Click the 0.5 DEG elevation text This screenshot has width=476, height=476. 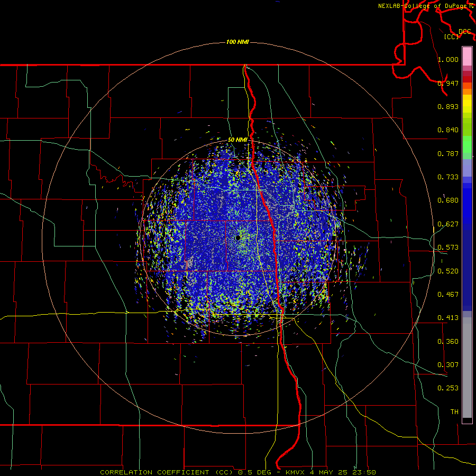click(254, 472)
